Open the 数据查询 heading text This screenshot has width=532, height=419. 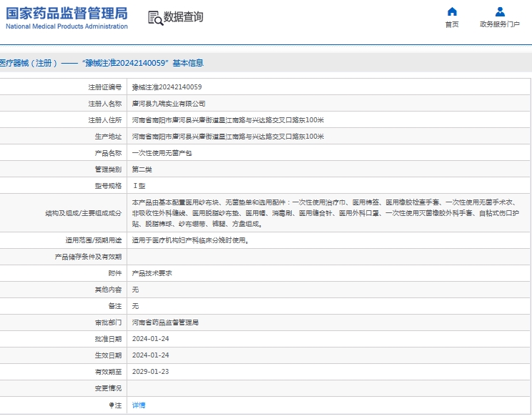pos(183,17)
